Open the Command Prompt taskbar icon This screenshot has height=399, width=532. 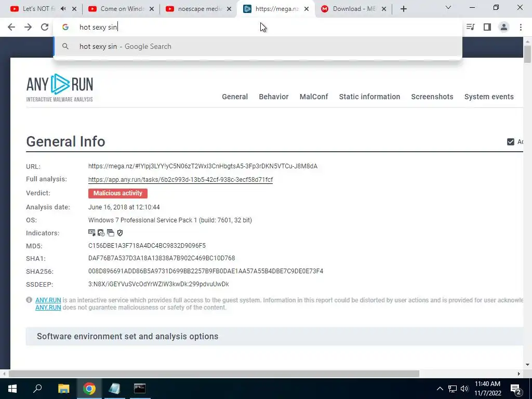pos(140,389)
